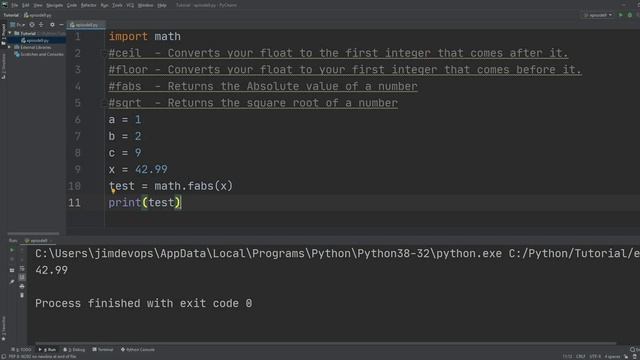This screenshot has height=360, width=640.
Task: Click 'Process finished with exit code 0' text
Action: coord(144,303)
